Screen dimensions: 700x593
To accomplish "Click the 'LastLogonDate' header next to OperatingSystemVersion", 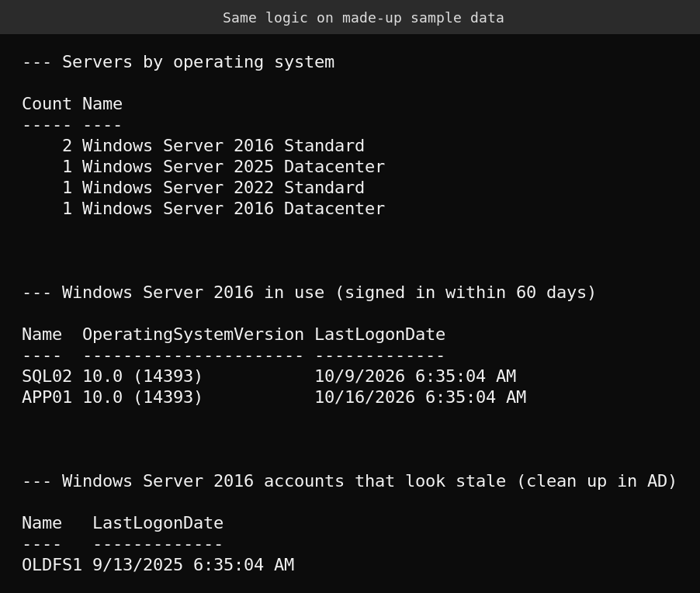I will (x=380, y=335).
